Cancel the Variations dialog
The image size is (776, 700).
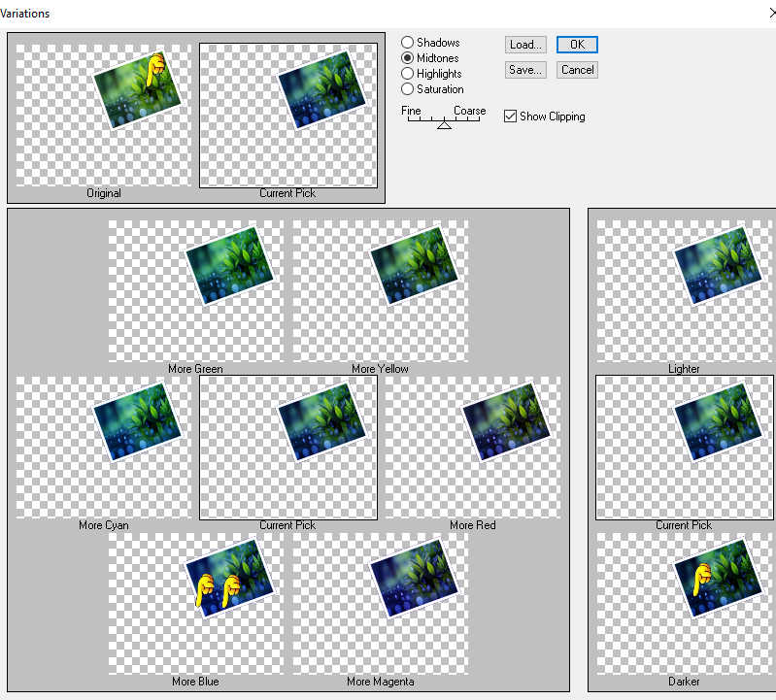click(x=577, y=70)
